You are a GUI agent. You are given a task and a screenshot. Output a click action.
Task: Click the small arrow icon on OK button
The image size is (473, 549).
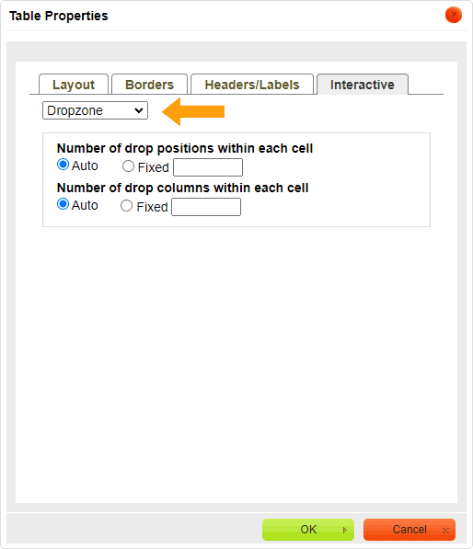coord(345,530)
